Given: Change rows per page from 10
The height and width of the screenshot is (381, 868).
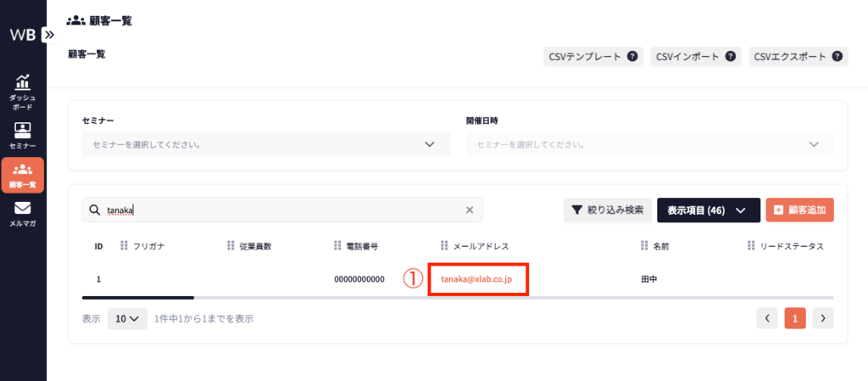Looking at the screenshot, I should 126,319.
